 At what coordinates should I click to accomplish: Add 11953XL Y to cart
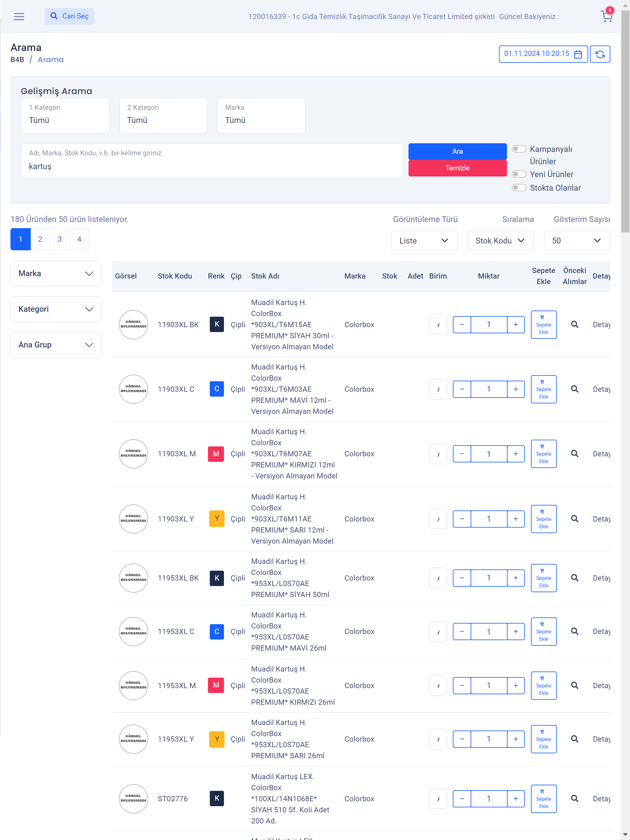pyautogui.click(x=543, y=739)
